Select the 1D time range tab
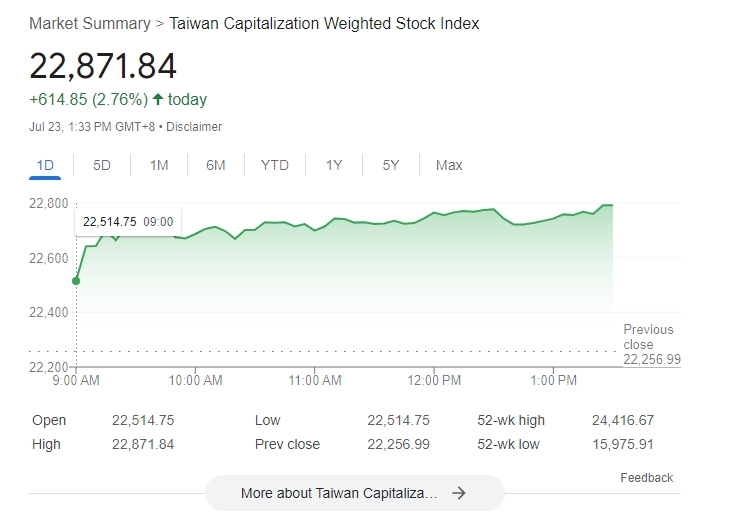736x513 pixels. click(45, 165)
